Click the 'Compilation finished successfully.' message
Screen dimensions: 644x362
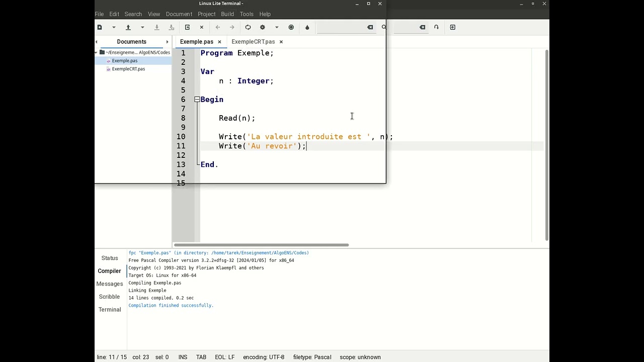click(x=171, y=306)
